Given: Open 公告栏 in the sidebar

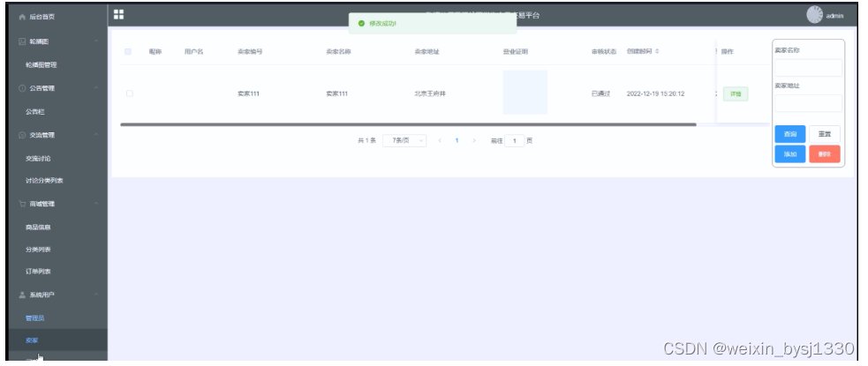Looking at the screenshot, I should [34, 112].
